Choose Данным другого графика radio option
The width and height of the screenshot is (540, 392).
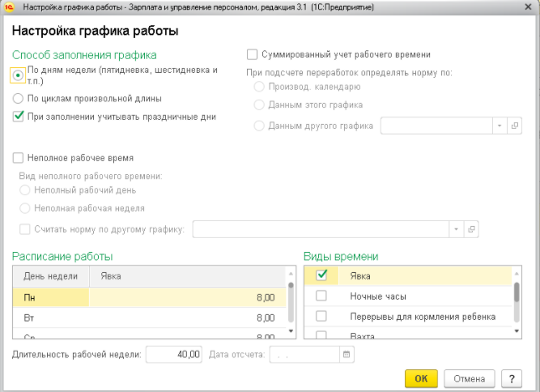(x=259, y=126)
